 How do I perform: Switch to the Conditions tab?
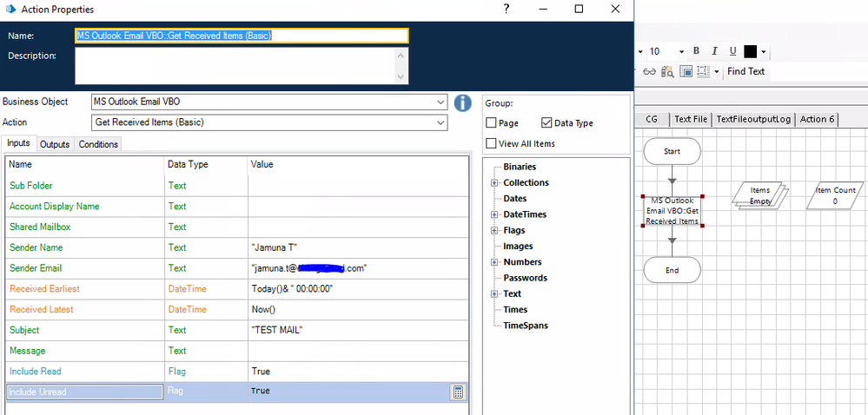pyautogui.click(x=98, y=144)
